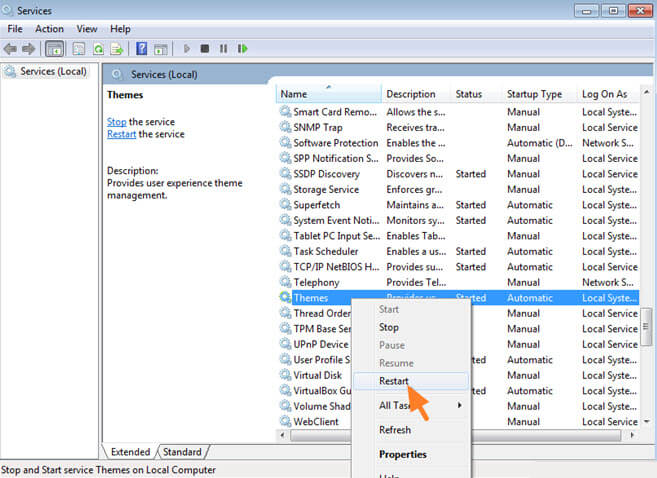Click the 'Enforces gr...' description cell

414,189
